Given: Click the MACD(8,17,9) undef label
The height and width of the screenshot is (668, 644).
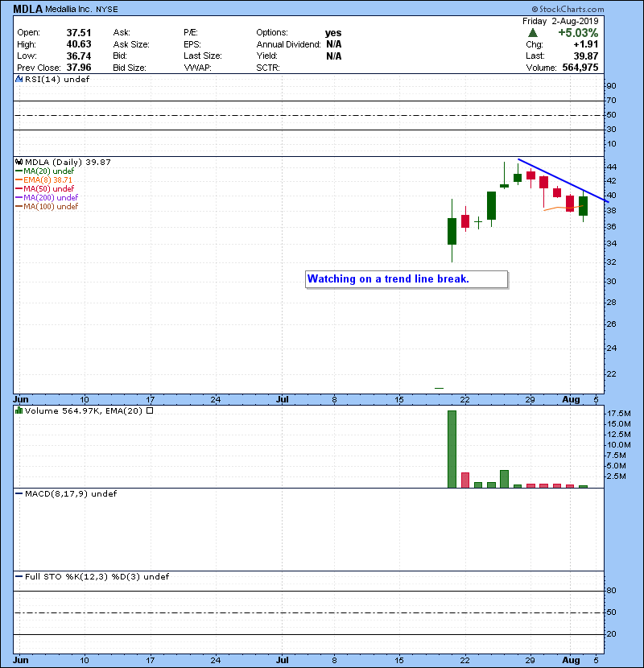Looking at the screenshot, I should (x=71, y=494).
